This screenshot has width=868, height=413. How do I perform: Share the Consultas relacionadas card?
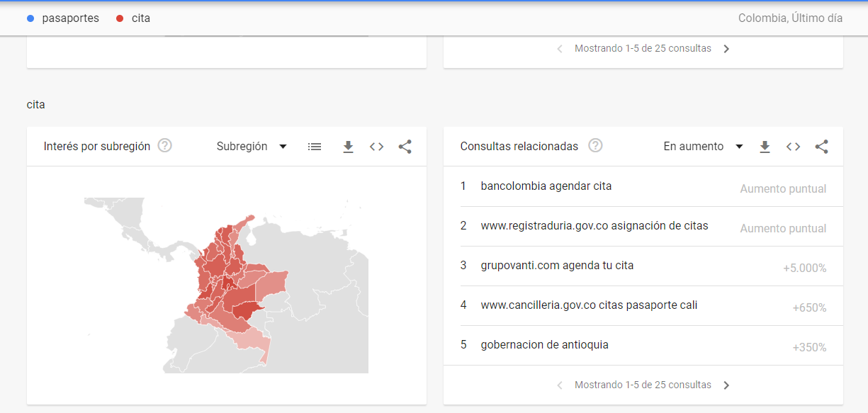click(x=821, y=147)
